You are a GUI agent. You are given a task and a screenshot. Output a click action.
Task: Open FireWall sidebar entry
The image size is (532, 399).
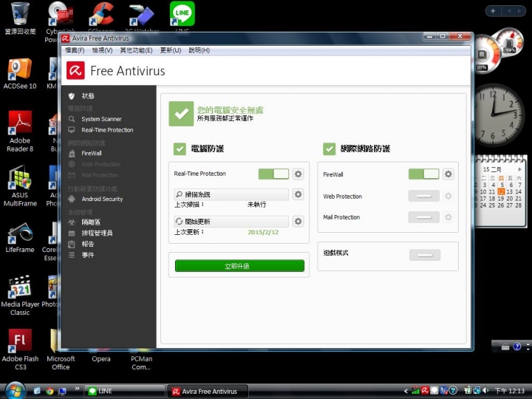(92, 154)
